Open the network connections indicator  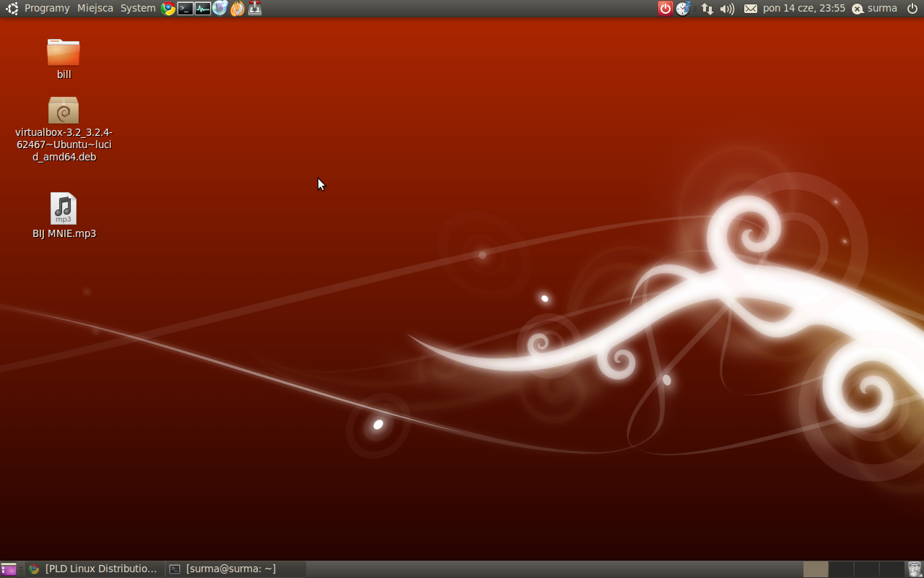click(707, 9)
